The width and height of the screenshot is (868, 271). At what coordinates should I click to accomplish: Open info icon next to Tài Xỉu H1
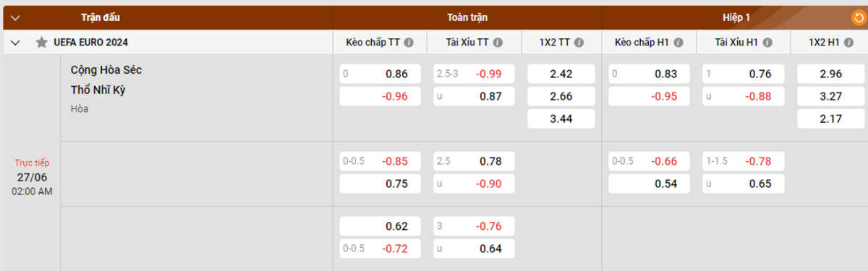pos(767,43)
